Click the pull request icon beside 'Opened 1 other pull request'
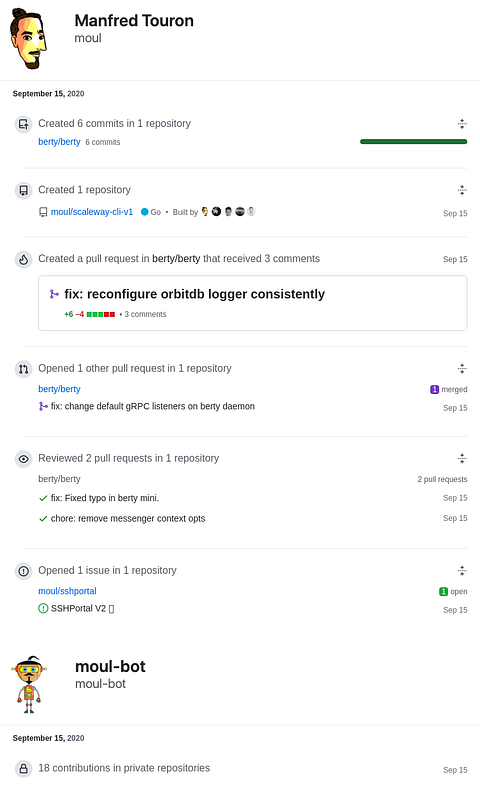480x806 pixels. (x=23, y=369)
